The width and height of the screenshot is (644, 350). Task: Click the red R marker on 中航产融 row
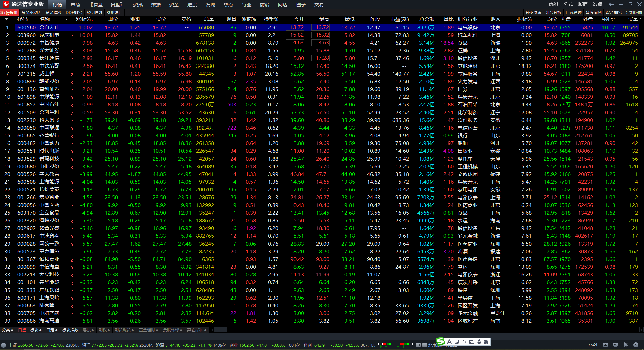tap(72, 314)
